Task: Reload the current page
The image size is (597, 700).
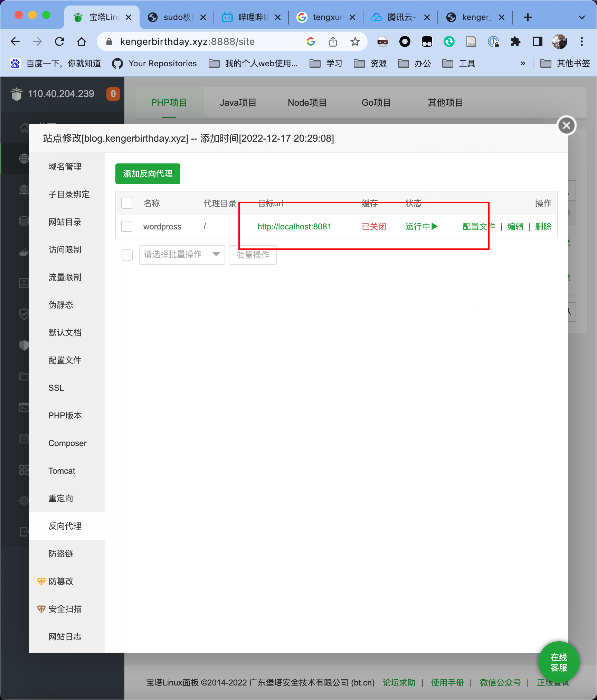Action: point(59,42)
